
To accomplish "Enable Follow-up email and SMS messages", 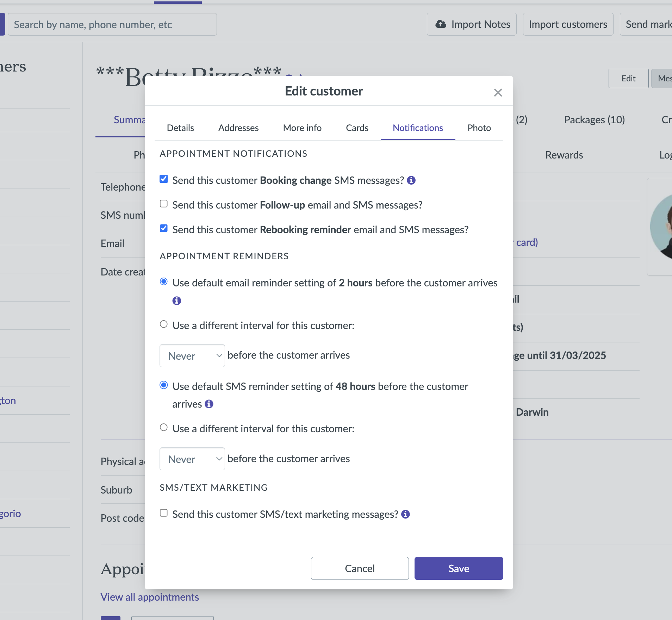I will 164,204.
